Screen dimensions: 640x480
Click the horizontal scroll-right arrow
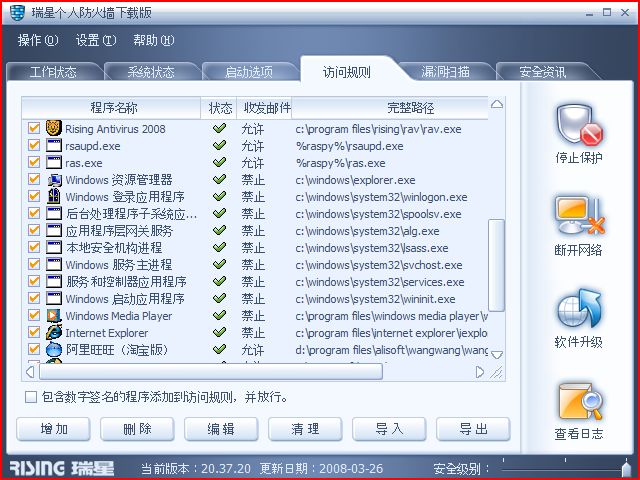tap(480, 372)
